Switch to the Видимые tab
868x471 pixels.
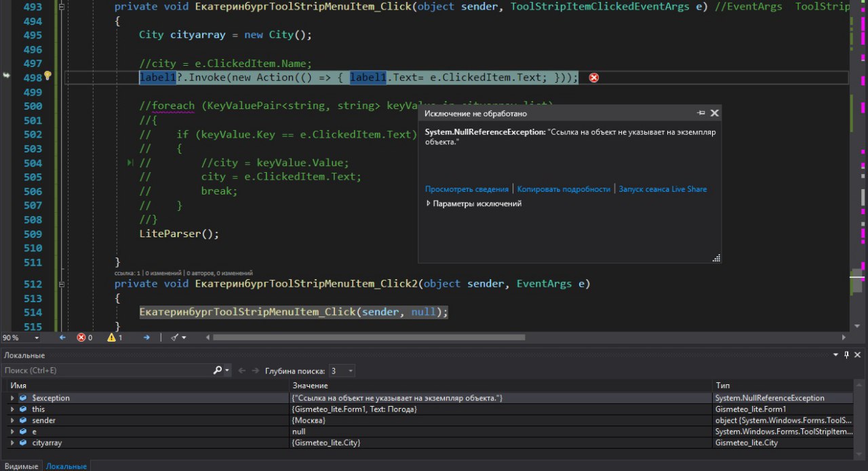21,466
